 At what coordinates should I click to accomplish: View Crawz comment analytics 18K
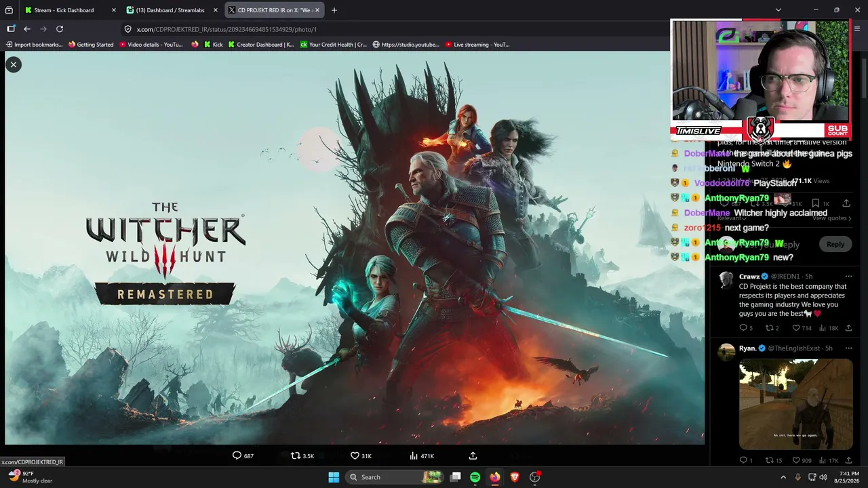(x=829, y=328)
